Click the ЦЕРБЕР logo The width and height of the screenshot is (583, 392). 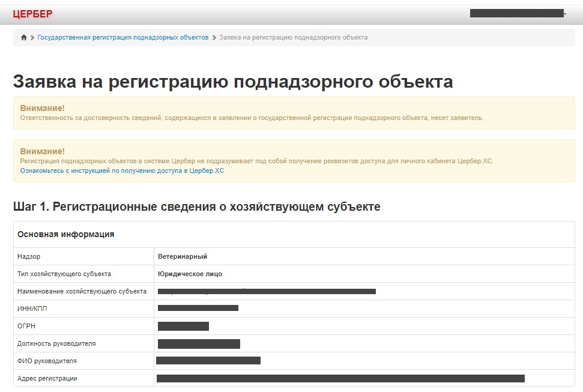click(x=32, y=14)
